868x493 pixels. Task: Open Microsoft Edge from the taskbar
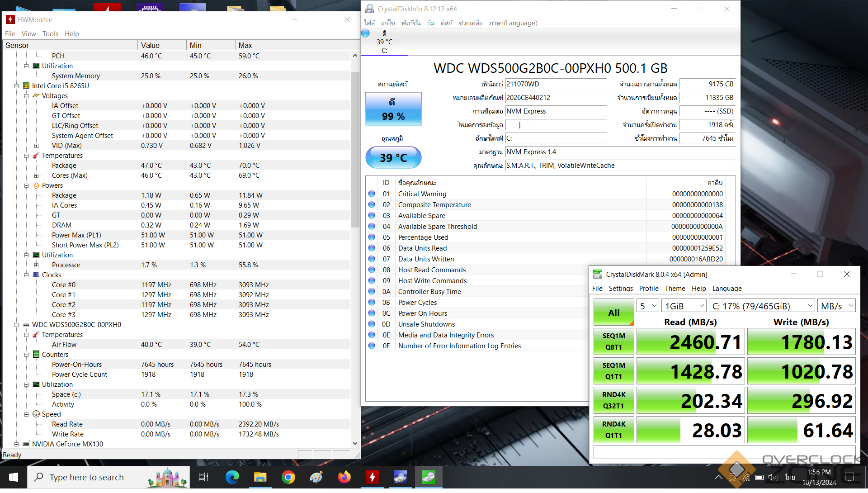coord(232,477)
